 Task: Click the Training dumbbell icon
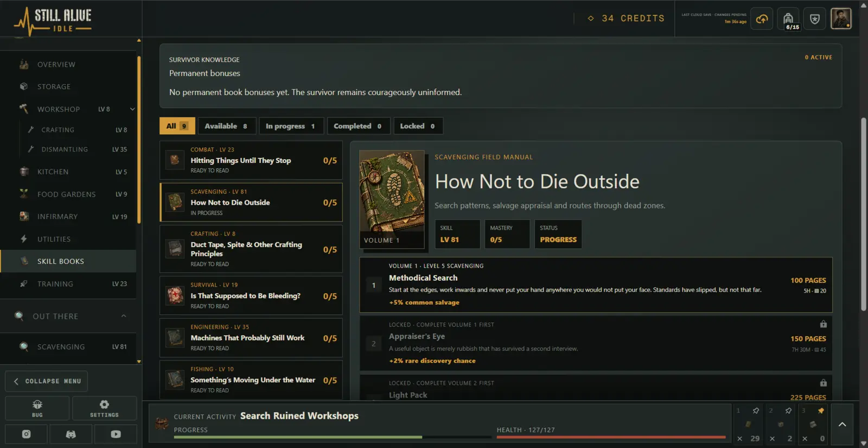[24, 283]
